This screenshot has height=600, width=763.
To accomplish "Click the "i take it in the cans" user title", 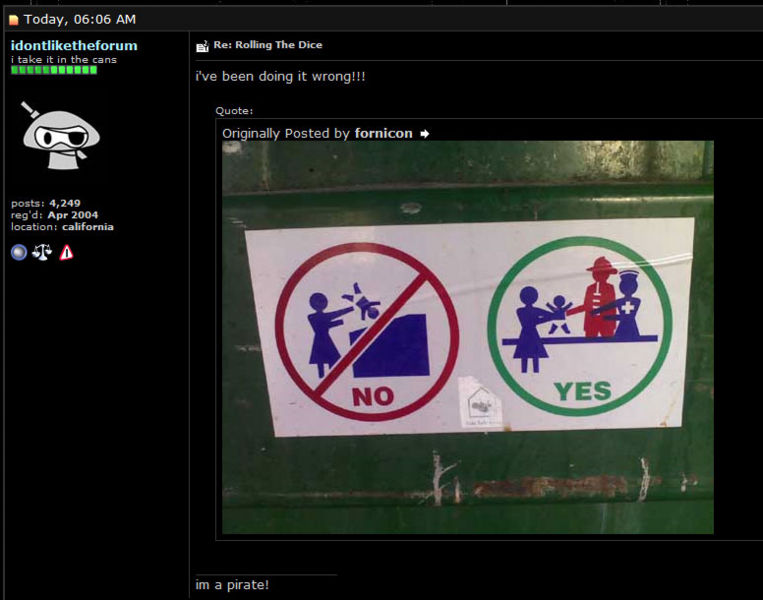I will (63, 60).
